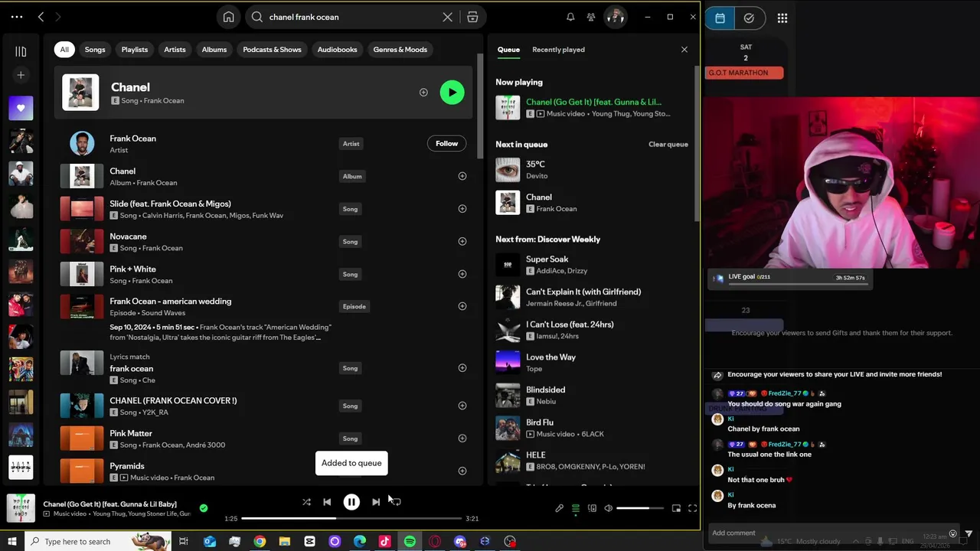Switch to Recently played tab

point(558,50)
